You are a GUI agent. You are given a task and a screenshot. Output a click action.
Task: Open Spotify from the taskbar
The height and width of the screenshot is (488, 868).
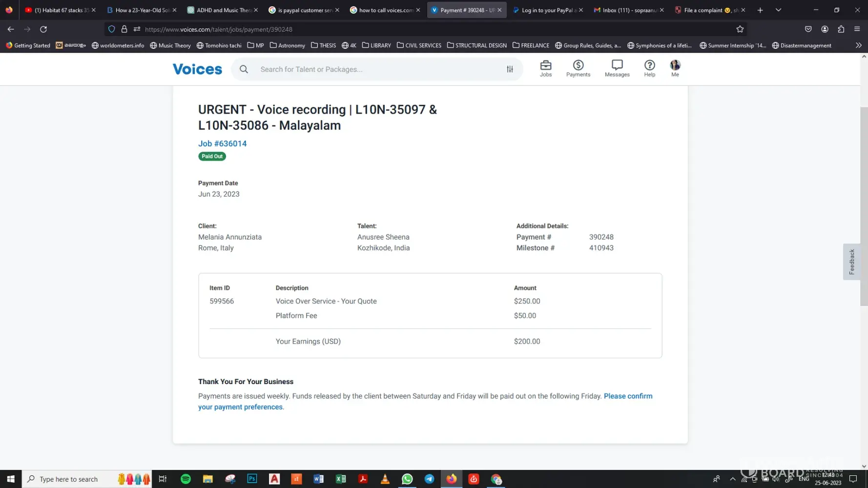(x=186, y=479)
